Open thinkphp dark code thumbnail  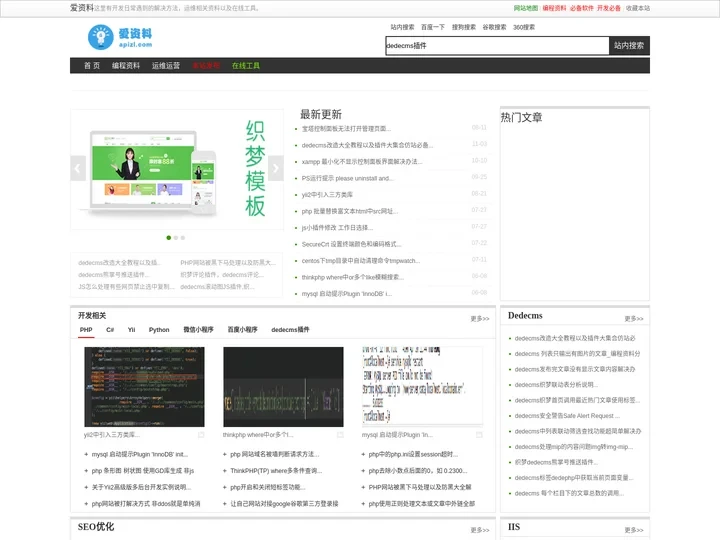tap(283, 387)
